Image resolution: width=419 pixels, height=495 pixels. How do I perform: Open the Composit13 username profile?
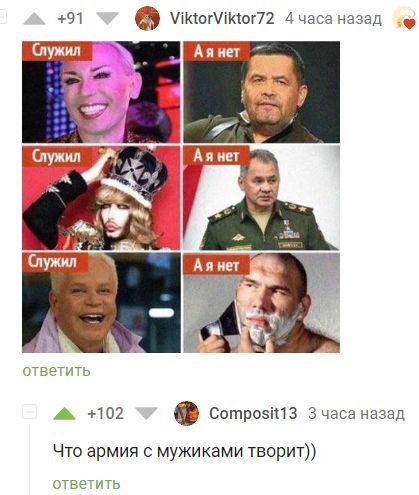coord(253,413)
